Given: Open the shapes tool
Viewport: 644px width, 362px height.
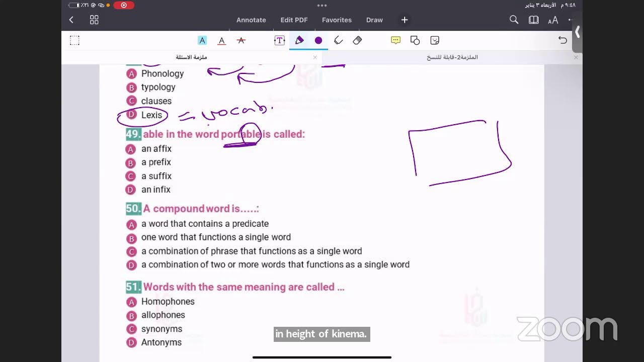Looking at the screenshot, I should pyautogui.click(x=415, y=41).
